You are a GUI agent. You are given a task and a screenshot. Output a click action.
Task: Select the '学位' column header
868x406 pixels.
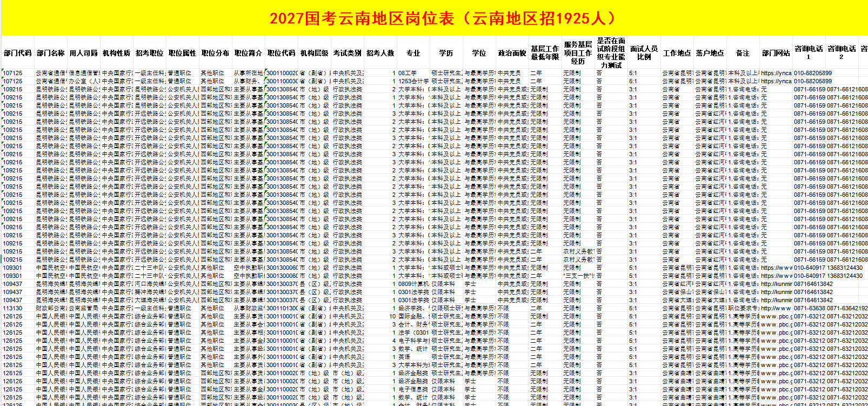tap(479, 53)
